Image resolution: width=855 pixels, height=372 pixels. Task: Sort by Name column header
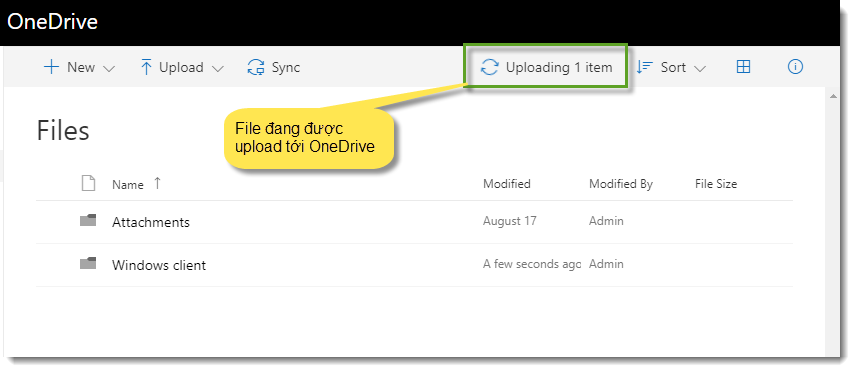click(x=128, y=184)
